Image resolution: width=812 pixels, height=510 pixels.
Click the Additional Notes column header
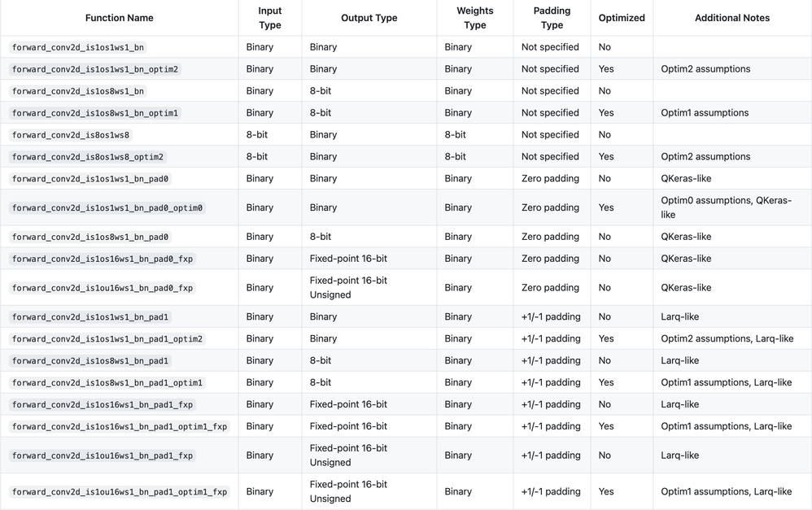[731, 18]
